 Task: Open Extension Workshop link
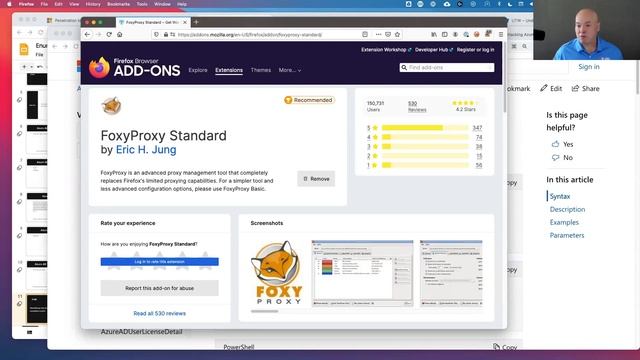[386, 50]
